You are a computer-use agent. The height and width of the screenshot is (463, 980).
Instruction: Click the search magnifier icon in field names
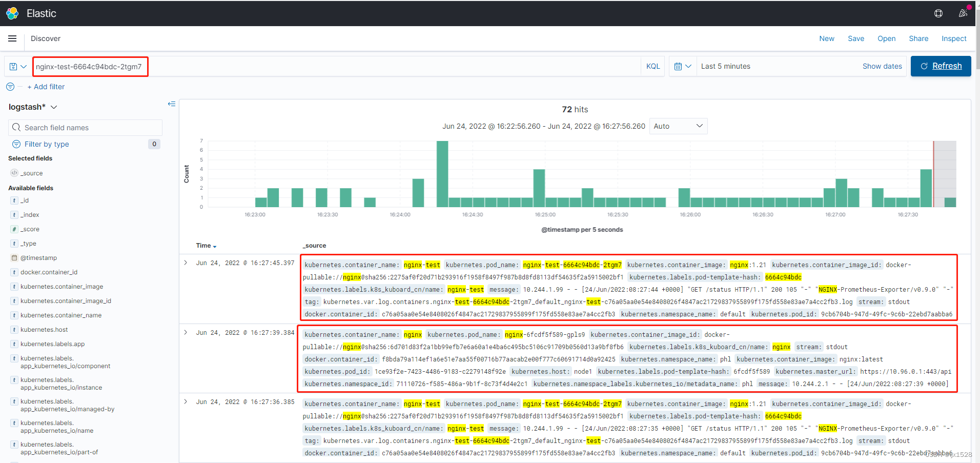pyautogui.click(x=16, y=128)
